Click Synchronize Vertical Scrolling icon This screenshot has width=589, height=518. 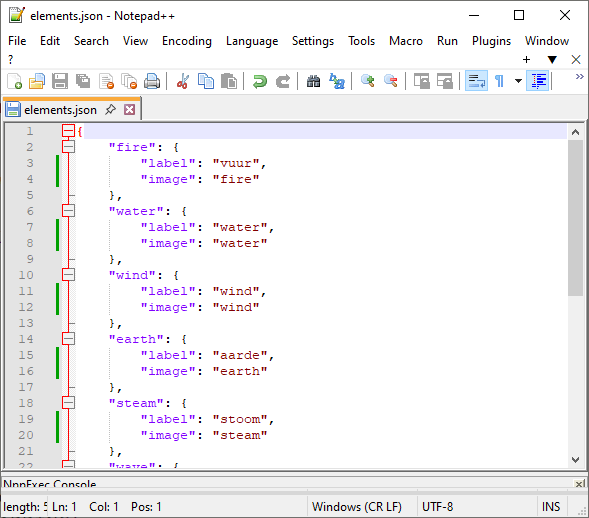421,81
